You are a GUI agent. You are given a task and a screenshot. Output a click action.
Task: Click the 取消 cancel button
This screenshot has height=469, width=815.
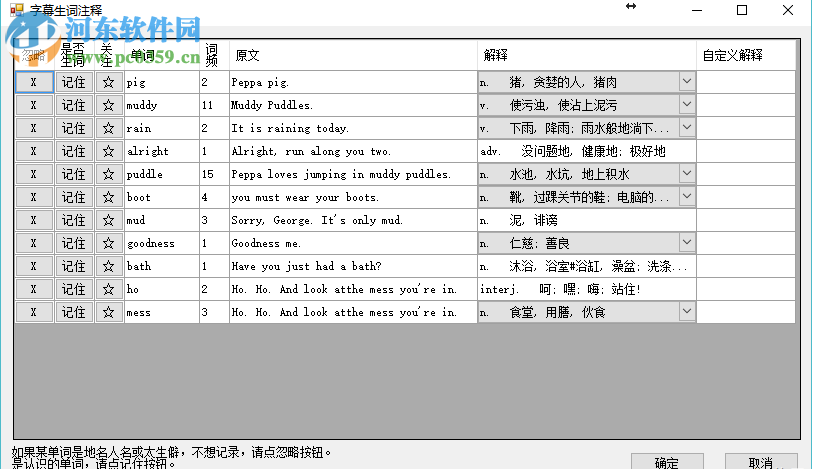[761, 462]
